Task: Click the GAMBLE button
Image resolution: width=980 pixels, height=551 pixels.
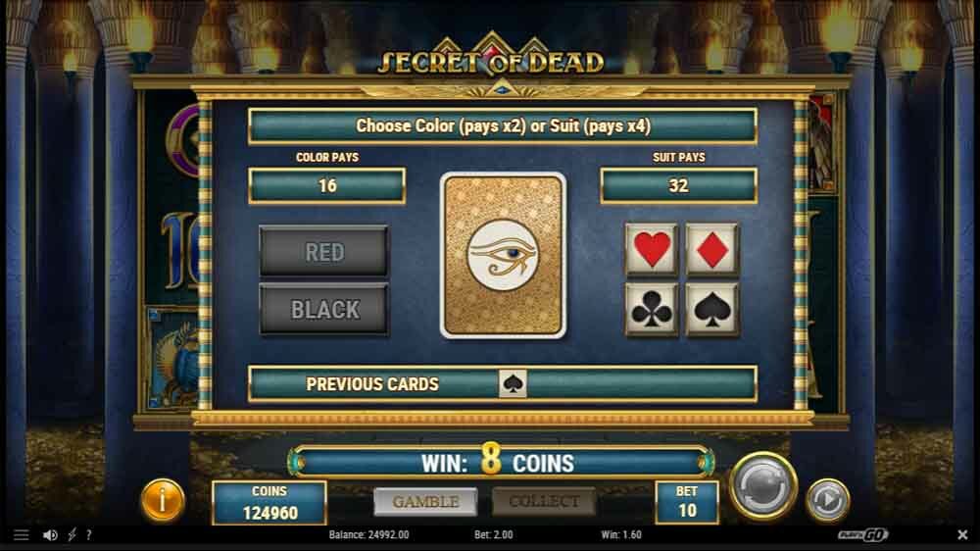Action: pyautogui.click(x=425, y=502)
